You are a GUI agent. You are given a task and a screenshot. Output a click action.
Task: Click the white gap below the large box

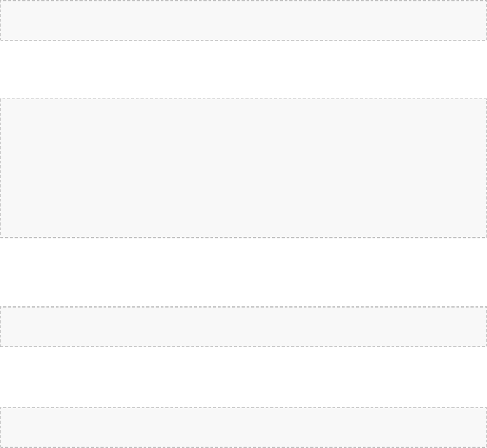243,272
